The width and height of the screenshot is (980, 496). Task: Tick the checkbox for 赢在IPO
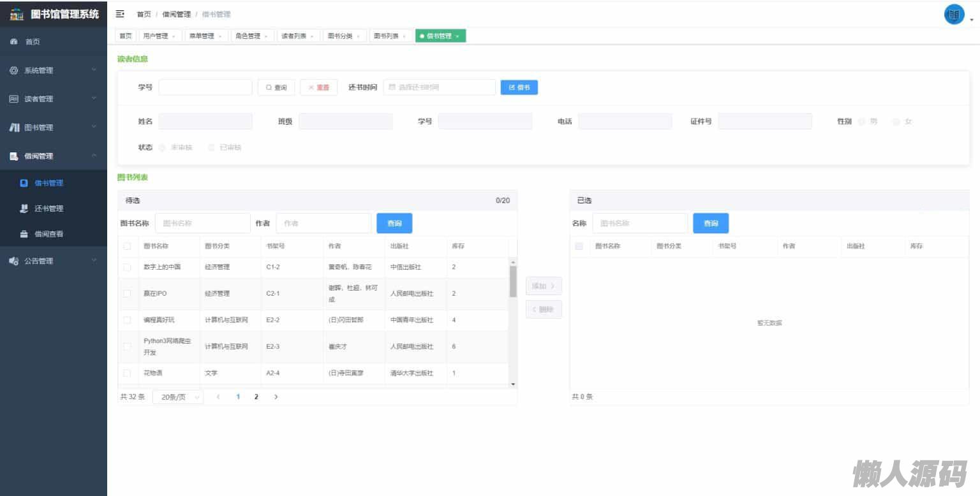127,294
